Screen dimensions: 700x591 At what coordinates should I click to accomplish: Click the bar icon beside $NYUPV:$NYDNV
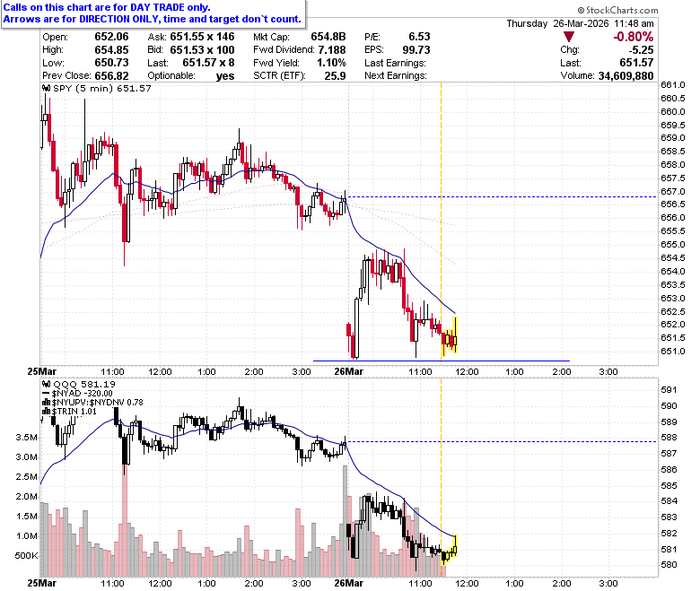[47, 403]
